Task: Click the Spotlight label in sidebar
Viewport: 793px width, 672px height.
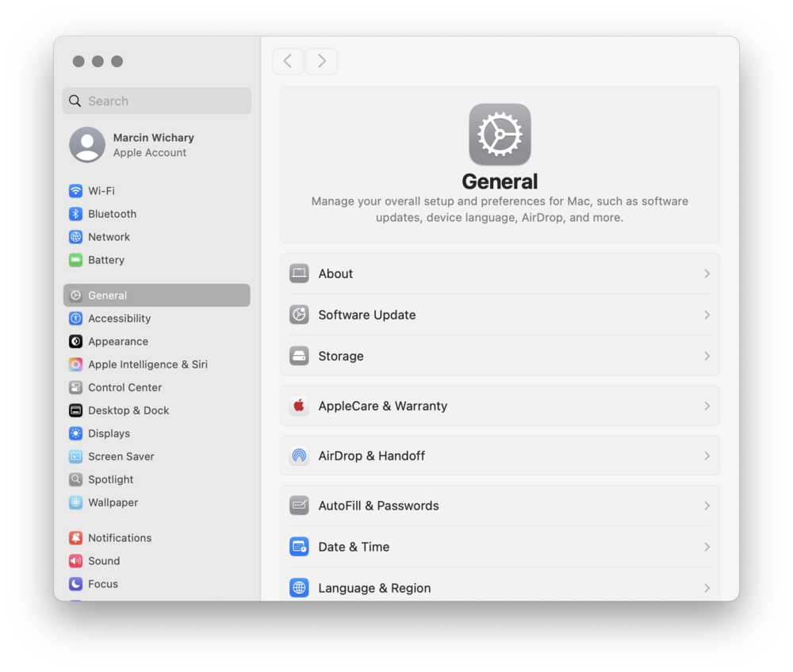Action: [x=111, y=479]
